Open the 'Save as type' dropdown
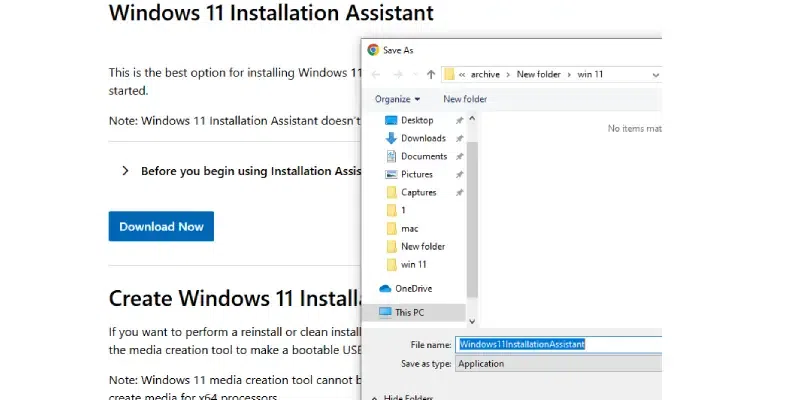This screenshot has width=800, height=400. (559, 364)
